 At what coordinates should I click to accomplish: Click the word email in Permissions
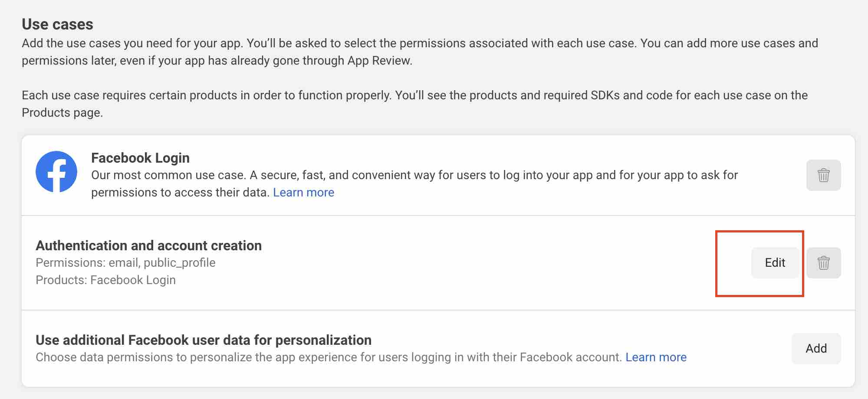click(x=123, y=263)
